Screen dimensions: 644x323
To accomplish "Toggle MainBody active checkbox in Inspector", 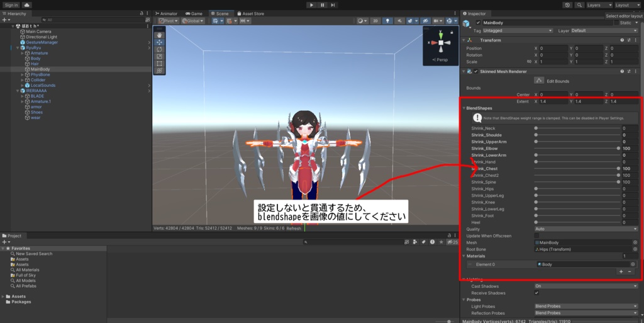I will click(x=478, y=23).
